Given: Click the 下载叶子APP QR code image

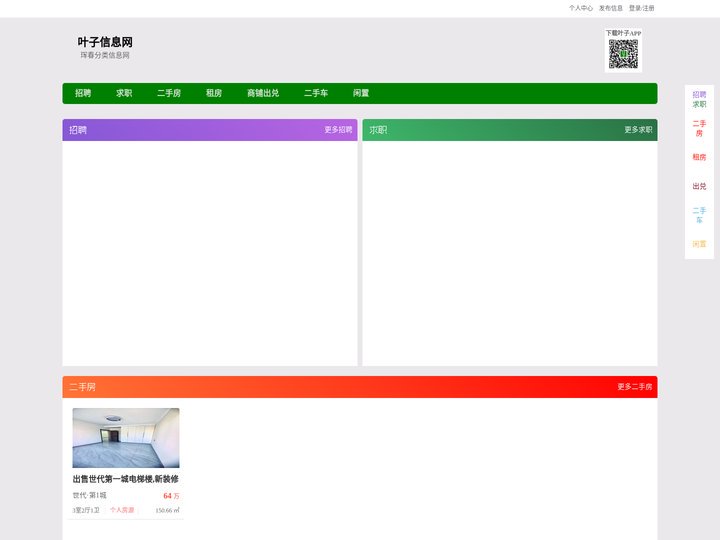Looking at the screenshot, I should 623,54.
